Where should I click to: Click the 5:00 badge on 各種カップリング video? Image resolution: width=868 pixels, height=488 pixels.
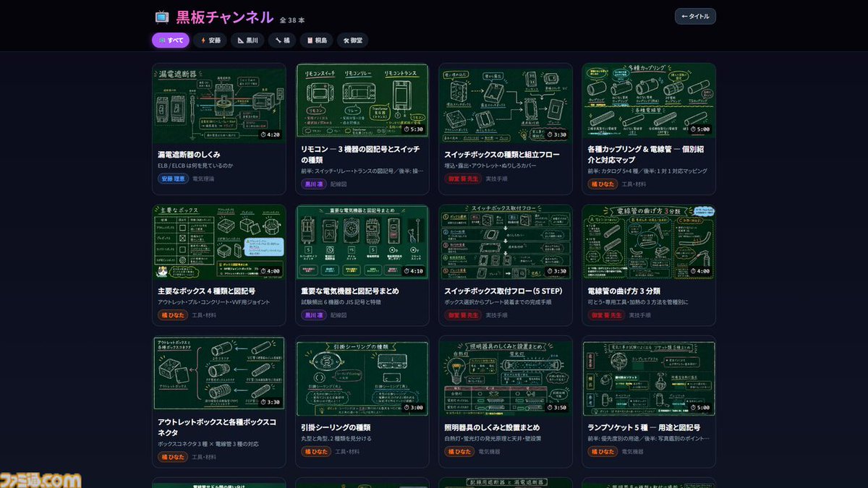click(701, 129)
